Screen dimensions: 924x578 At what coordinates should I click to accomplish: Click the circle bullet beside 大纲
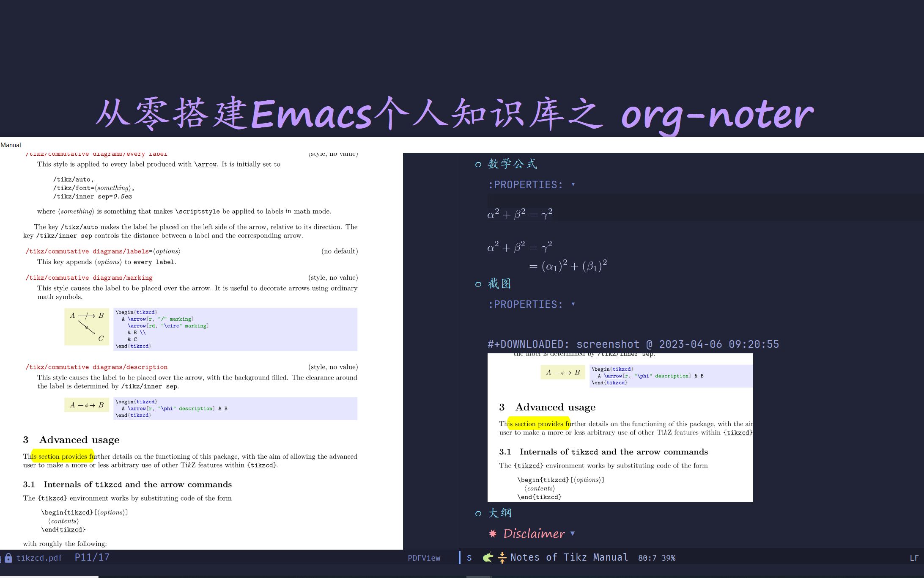pos(478,514)
